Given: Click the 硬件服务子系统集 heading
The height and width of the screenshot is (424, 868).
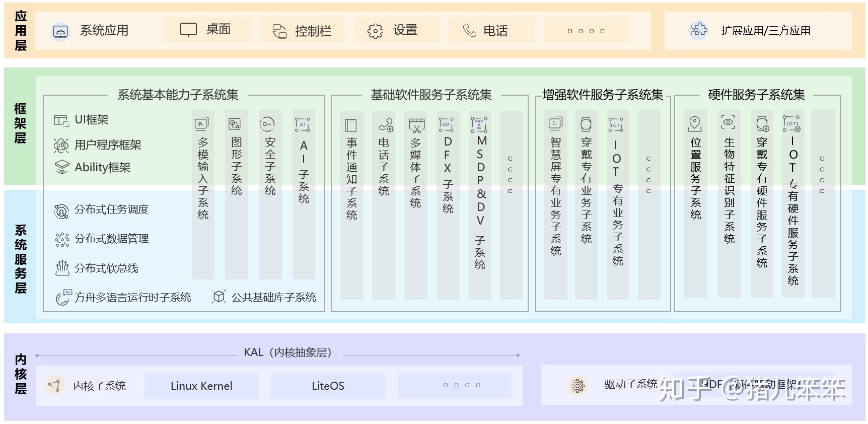Looking at the screenshot, I should pyautogui.click(x=756, y=95).
